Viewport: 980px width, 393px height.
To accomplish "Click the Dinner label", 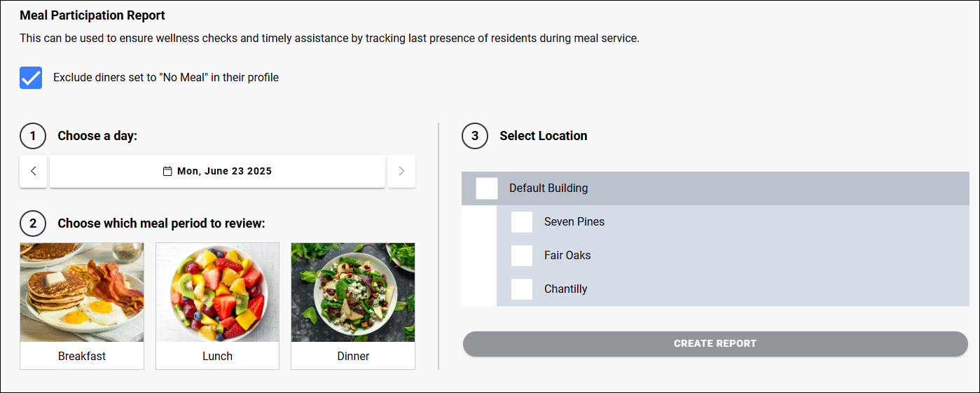I will [x=353, y=356].
